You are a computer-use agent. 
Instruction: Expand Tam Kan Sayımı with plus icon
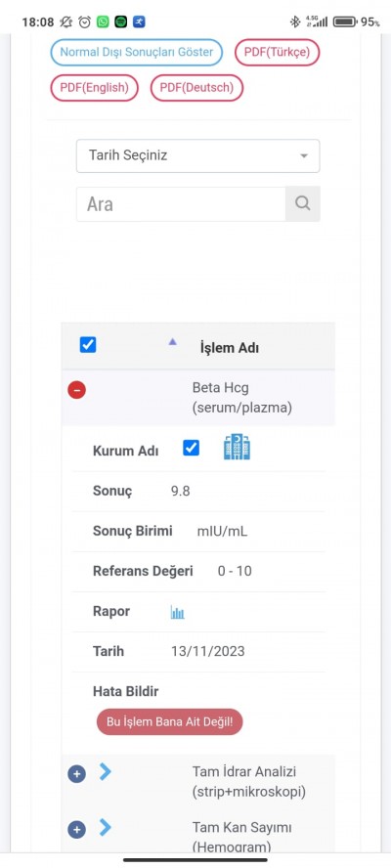tap(76, 829)
